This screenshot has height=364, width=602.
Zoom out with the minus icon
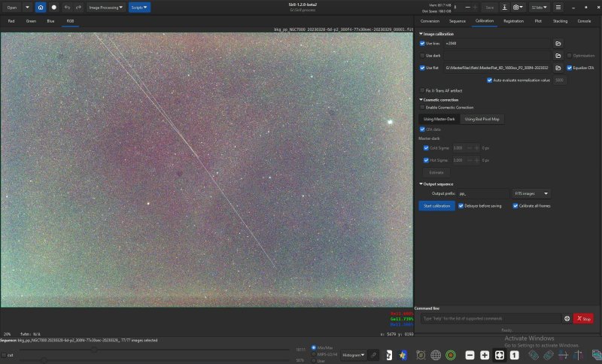[470, 355]
